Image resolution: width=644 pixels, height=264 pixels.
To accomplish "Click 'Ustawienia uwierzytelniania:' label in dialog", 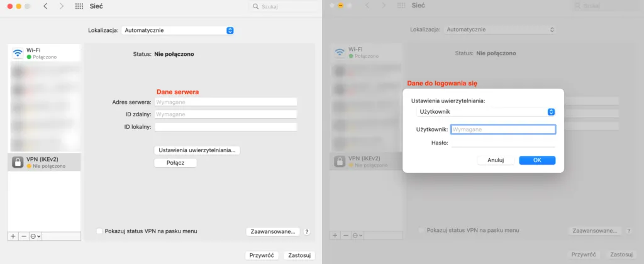I will click(x=448, y=101).
